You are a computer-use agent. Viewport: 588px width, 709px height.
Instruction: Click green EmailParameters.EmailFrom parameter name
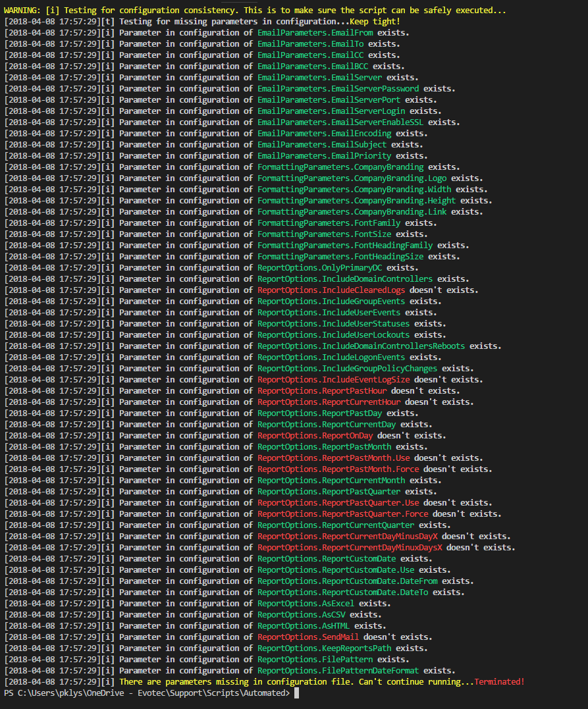point(315,33)
